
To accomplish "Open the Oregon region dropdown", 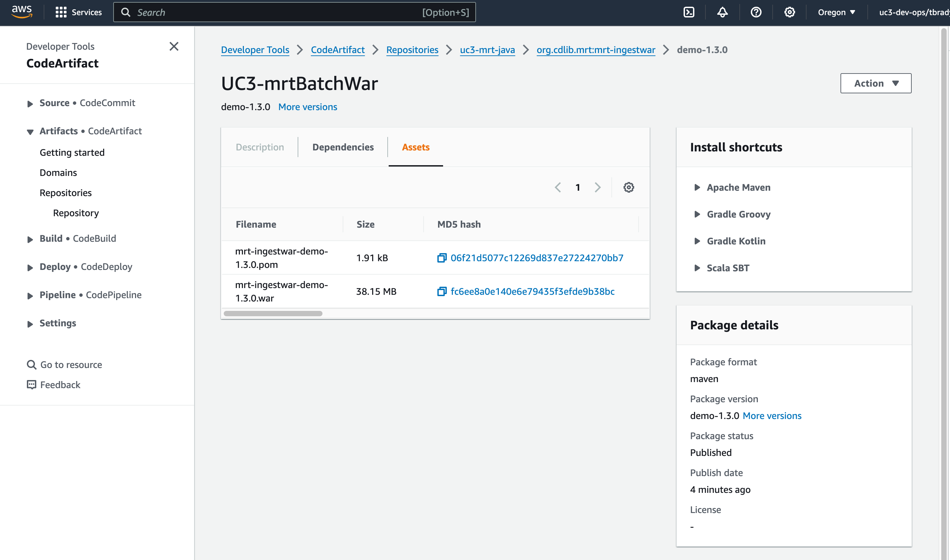I will (836, 12).
